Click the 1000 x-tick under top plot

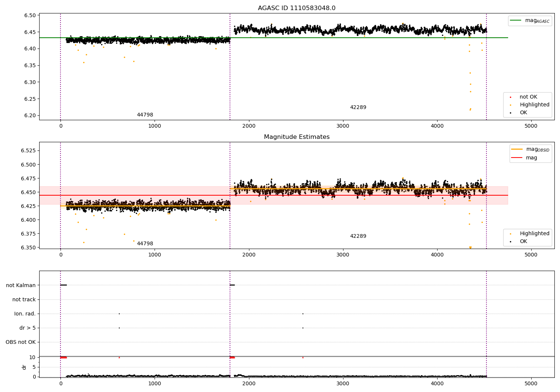pos(155,126)
